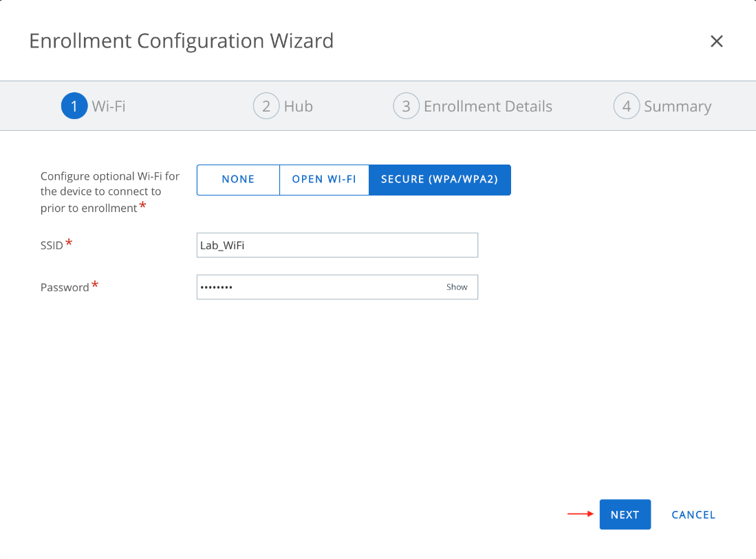
Task: Open the Enrollment Details step label
Action: coord(488,106)
